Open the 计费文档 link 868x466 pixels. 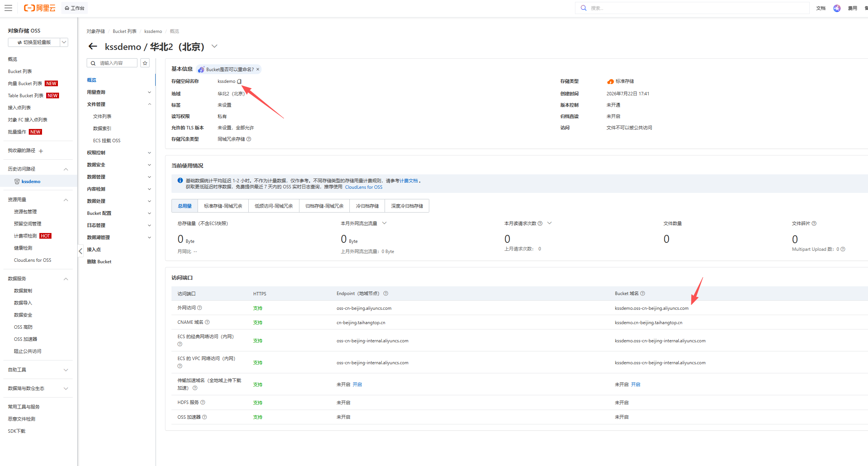(409, 181)
